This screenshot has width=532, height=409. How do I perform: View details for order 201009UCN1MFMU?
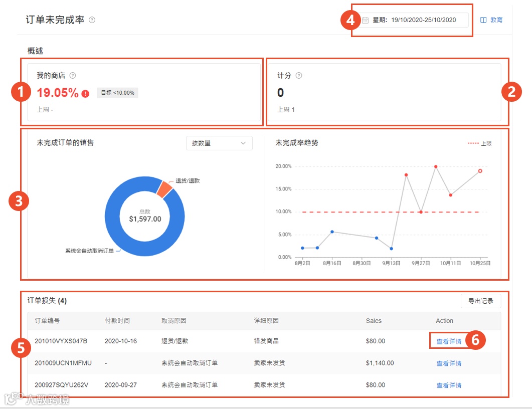(x=449, y=363)
